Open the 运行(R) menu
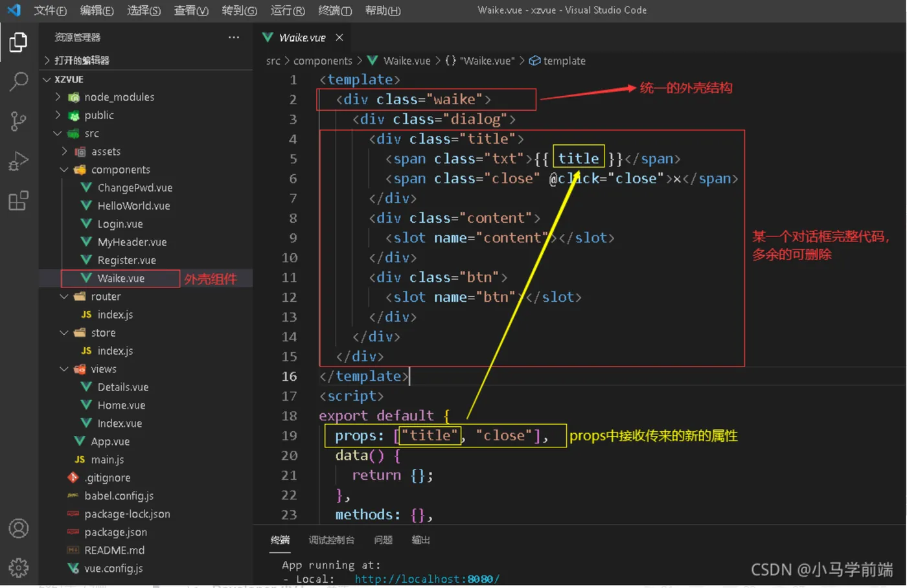 coord(288,10)
